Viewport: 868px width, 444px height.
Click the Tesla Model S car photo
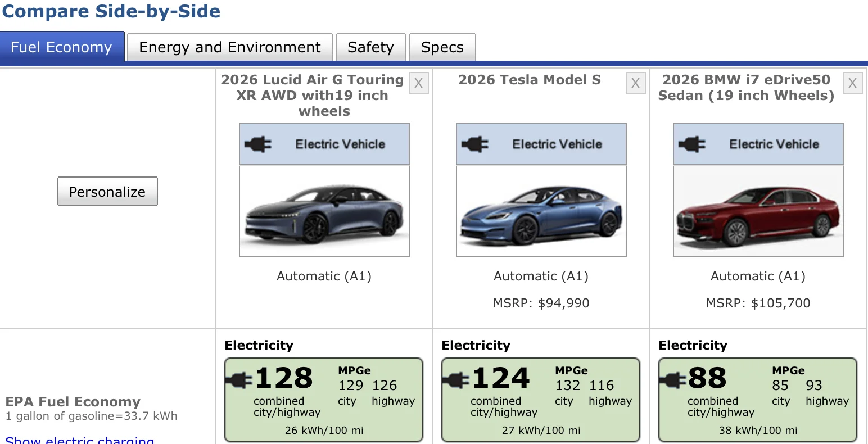tap(541, 211)
